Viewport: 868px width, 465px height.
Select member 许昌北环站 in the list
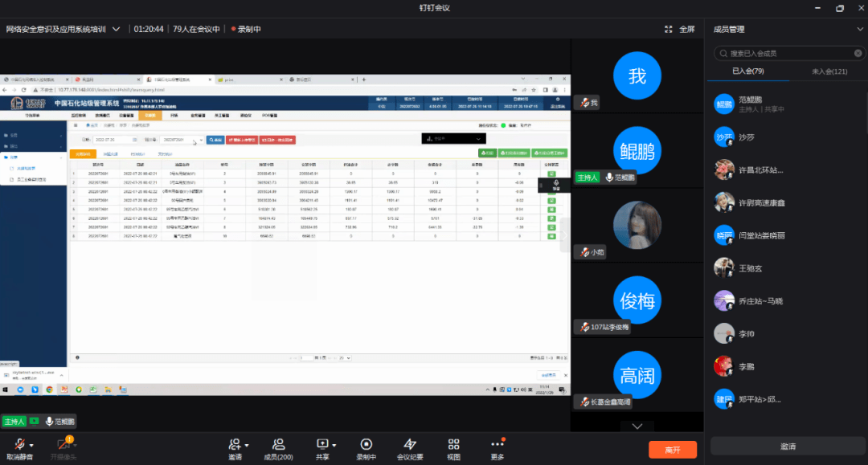pyautogui.click(x=786, y=169)
